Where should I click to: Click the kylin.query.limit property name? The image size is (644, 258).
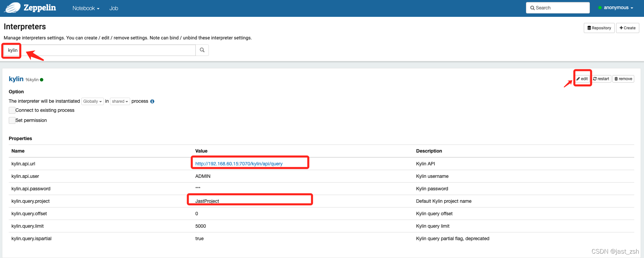pos(28,226)
